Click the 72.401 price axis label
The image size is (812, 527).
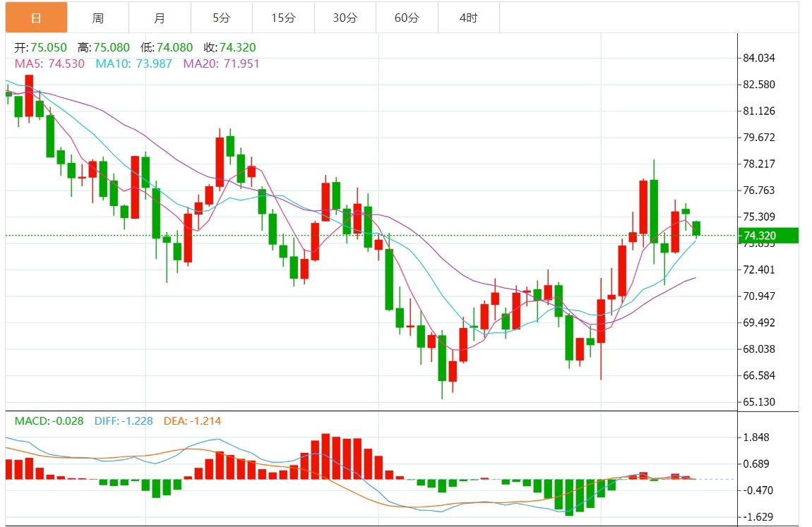click(x=758, y=269)
